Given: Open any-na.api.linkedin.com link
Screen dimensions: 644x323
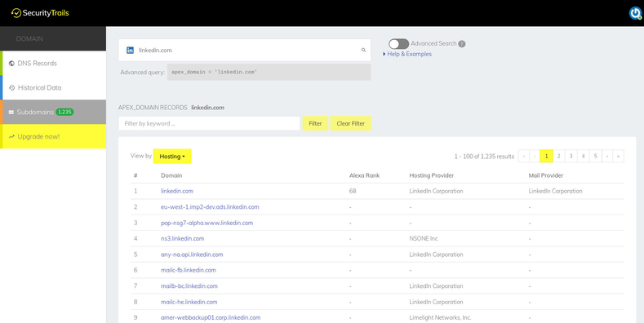Looking at the screenshot, I should [192, 254].
